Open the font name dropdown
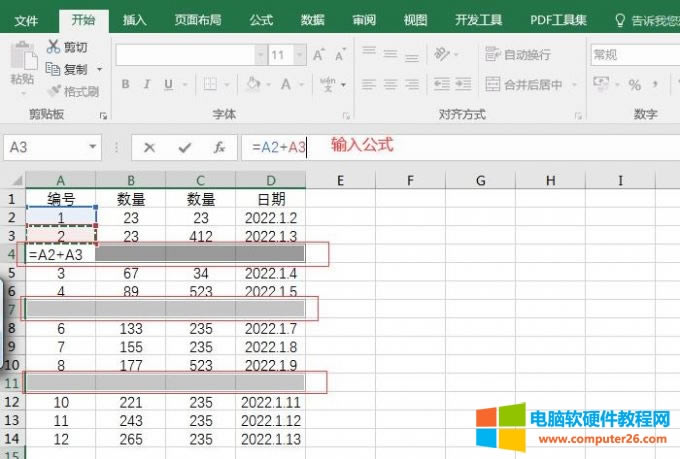The width and height of the screenshot is (680, 459). [x=260, y=55]
